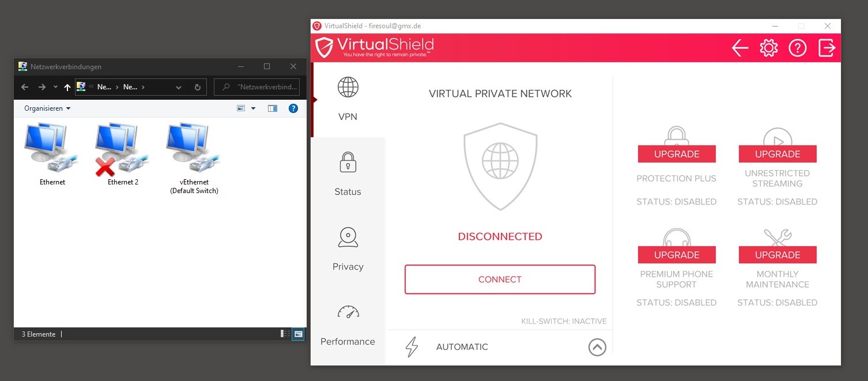Click the address bar folder icon
This screenshot has width=868, height=381.
click(x=81, y=87)
